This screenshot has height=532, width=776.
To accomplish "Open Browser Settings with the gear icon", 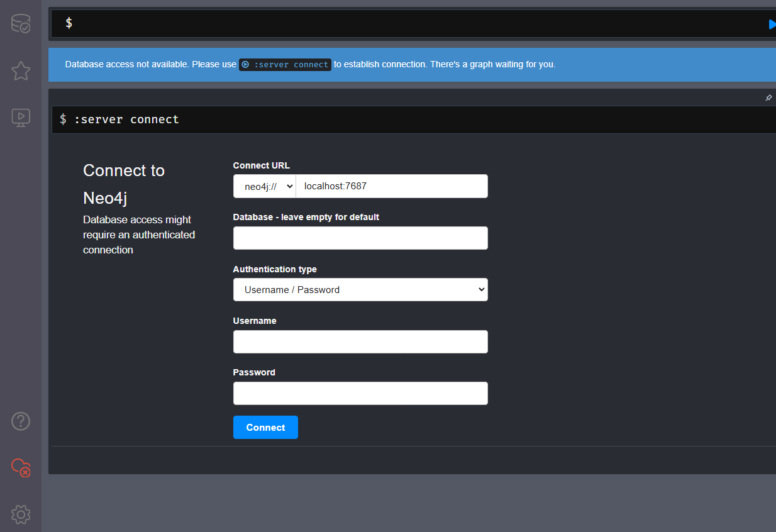I will click(x=20, y=514).
